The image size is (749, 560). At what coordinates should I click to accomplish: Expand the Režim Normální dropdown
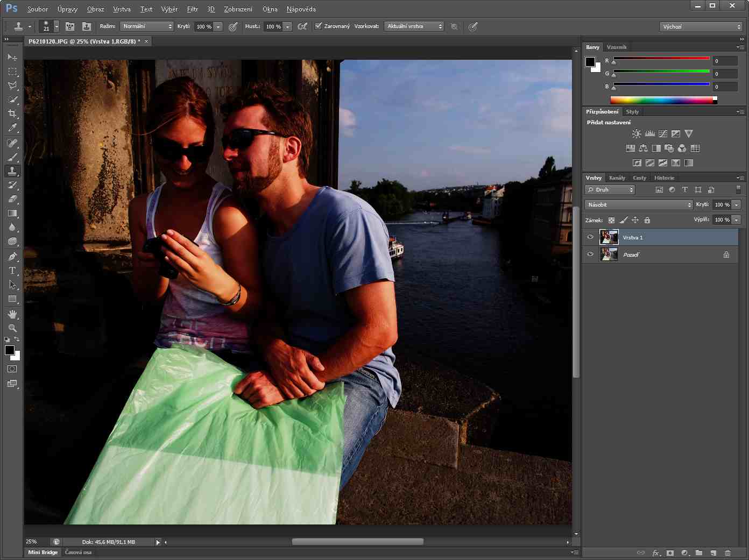146,26
